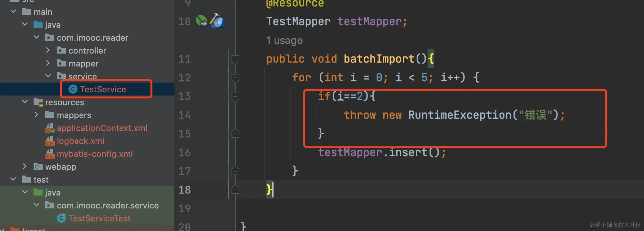This screenshot has width=644, height=231.
Task: Click the blue java source-root icon
Action: point(38,25)
